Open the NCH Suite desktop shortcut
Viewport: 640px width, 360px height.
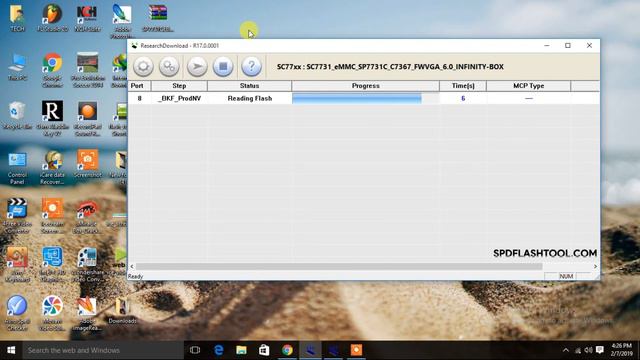[87, 18]
